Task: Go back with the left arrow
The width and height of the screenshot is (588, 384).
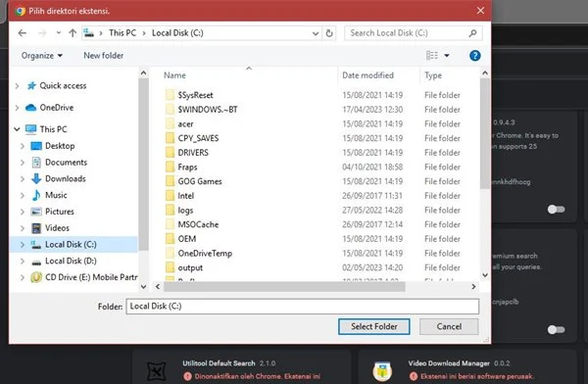Action: pos(23,33)
